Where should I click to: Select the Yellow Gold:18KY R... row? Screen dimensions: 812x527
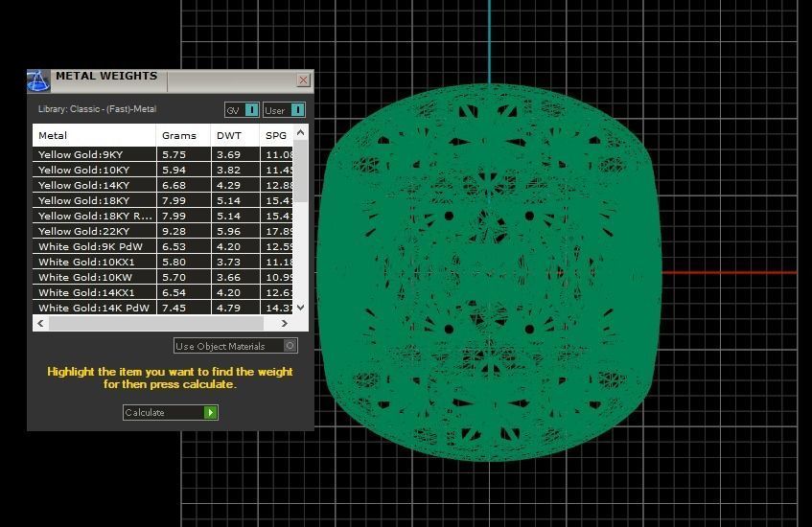163,216
